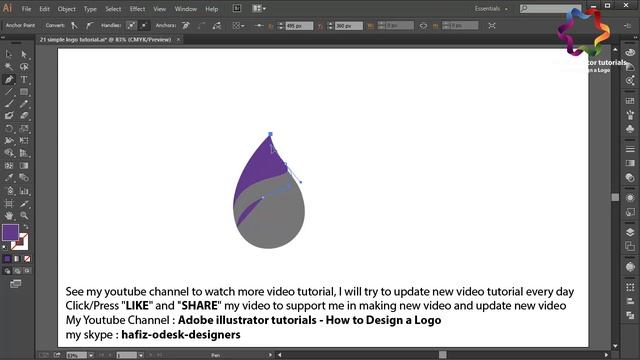Select the Scale tool
The height and width of the screenshot is (360, 640).
pyautogui.click(x=24, y=129)
